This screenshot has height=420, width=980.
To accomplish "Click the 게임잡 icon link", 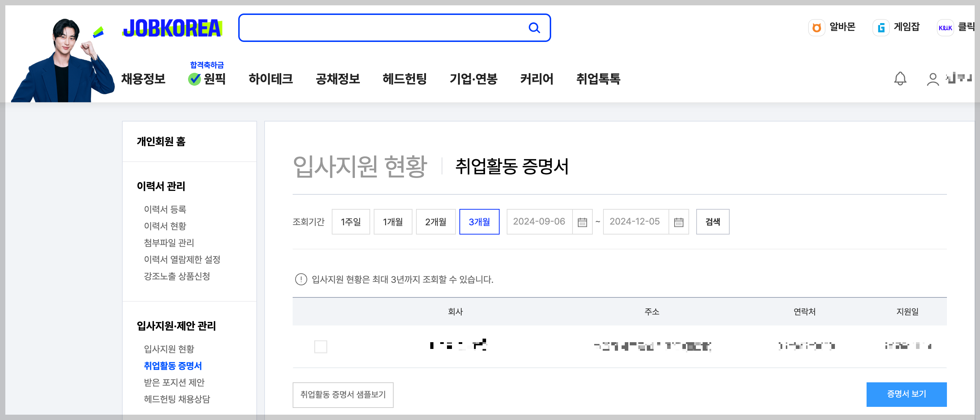I will coord(881,27).
